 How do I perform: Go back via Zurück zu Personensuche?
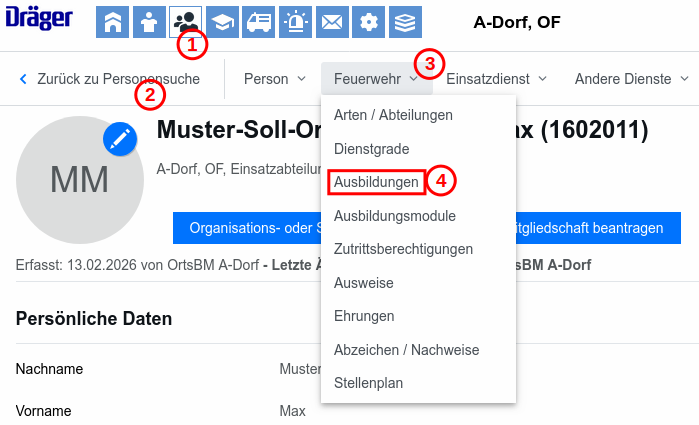tap(110, 79)
